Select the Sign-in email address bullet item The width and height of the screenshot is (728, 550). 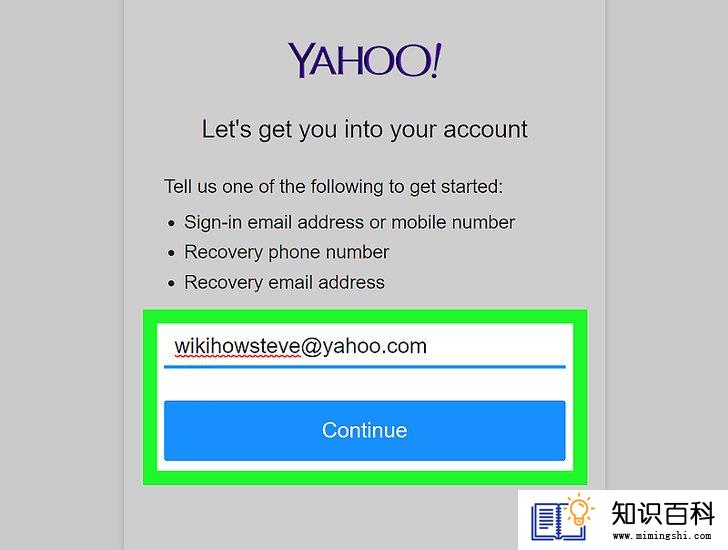[x=349, y=222]
